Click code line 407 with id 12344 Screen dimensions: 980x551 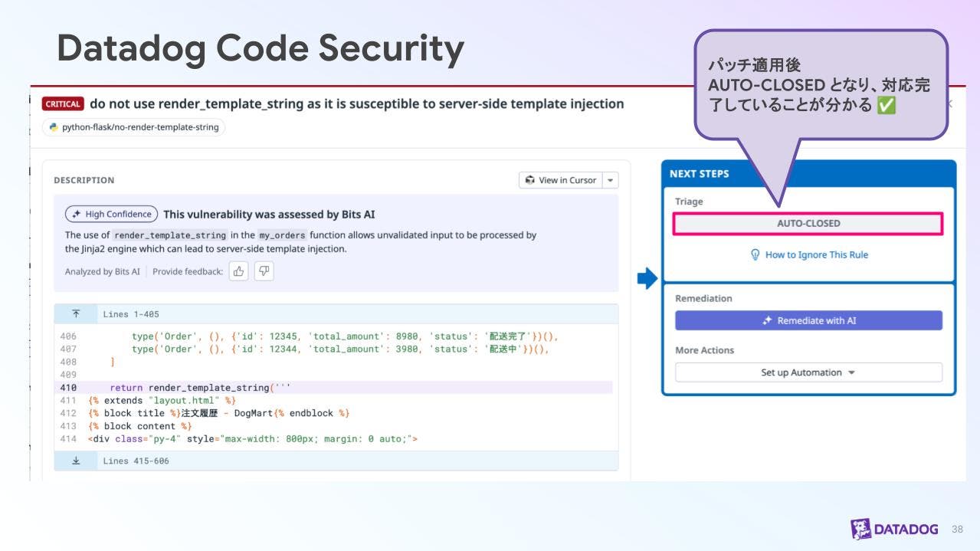341,349
